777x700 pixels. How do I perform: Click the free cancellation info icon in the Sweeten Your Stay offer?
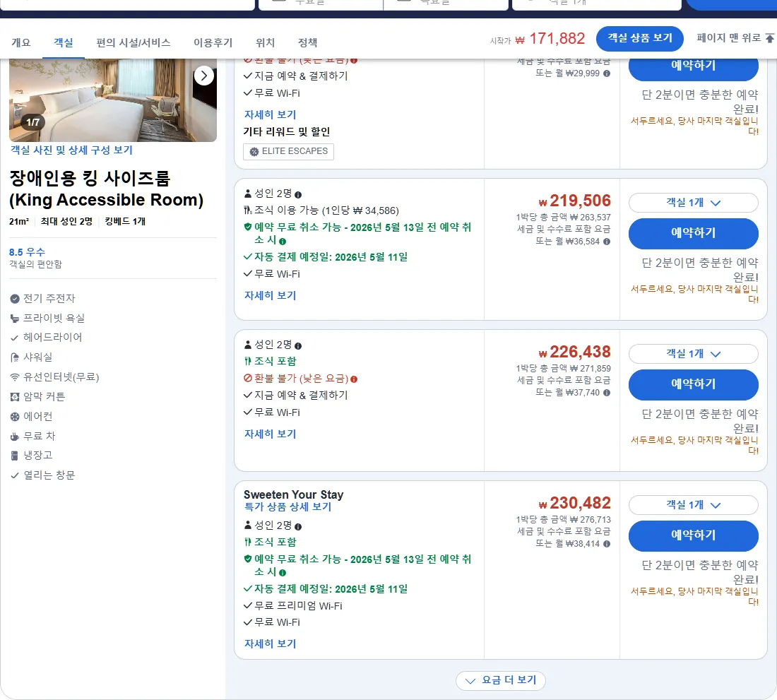pos(283,573)
